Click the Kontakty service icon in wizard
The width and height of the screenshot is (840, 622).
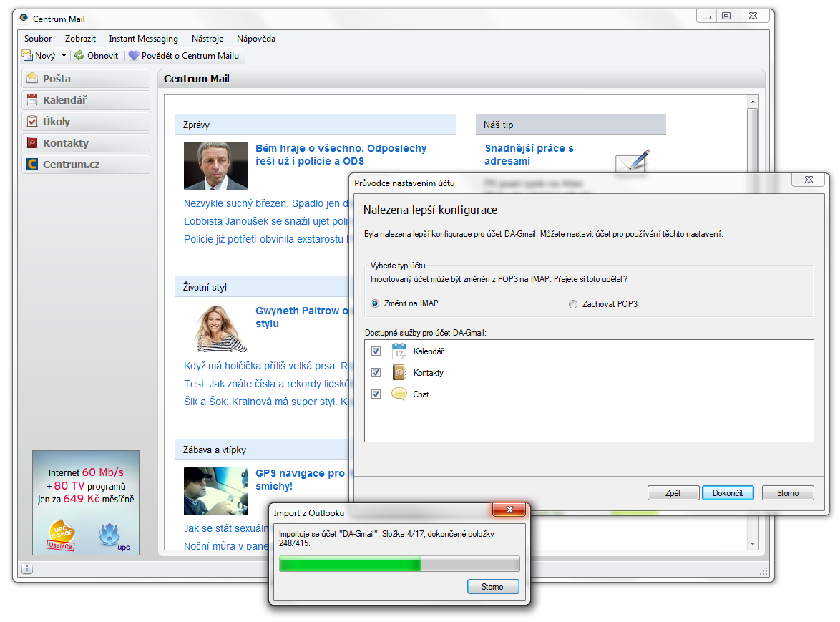pos(399,372)
